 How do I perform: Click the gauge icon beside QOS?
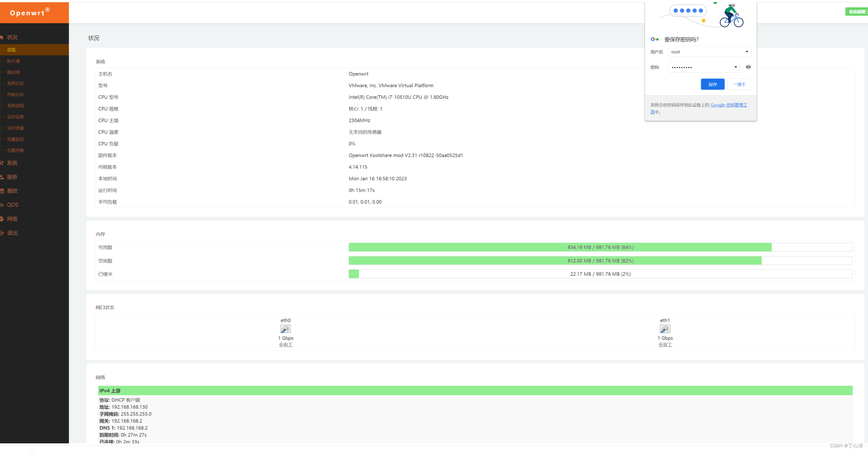point(2,205)
